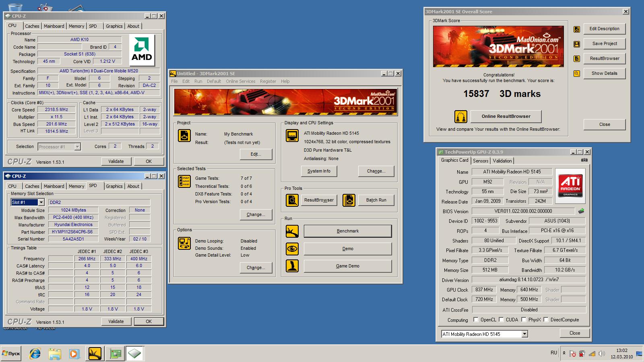Viewport: 644px width, 362px height.
Task: Enable the PhysX checkbox in GPU-Z
Action: pos(524,320)
